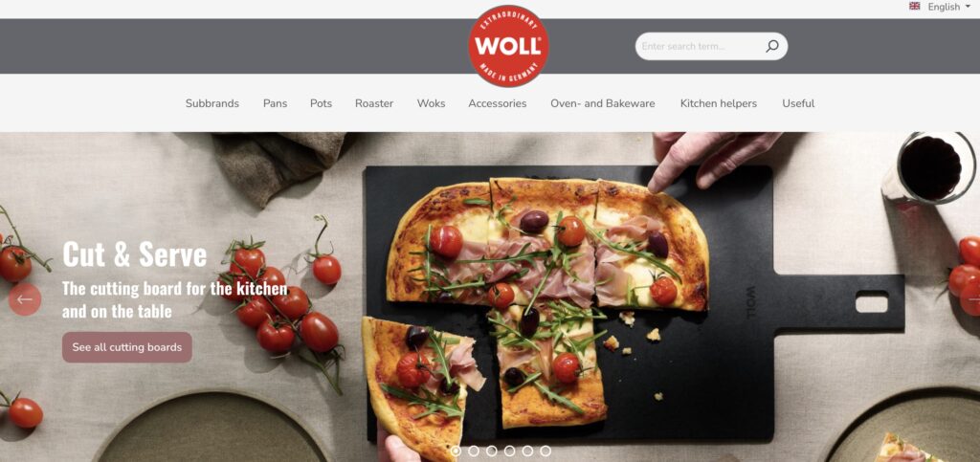The height and width of the screenshot is (462, 980).
Task: Select the first carousel dot
Action: [x=456, y=451]
